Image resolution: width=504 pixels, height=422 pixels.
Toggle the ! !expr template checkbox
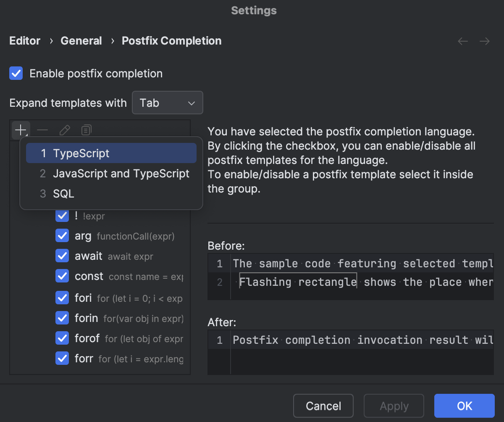tap(62, 216)
